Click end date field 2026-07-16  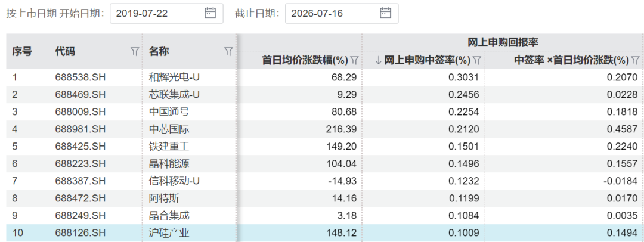tap(342, 14)
